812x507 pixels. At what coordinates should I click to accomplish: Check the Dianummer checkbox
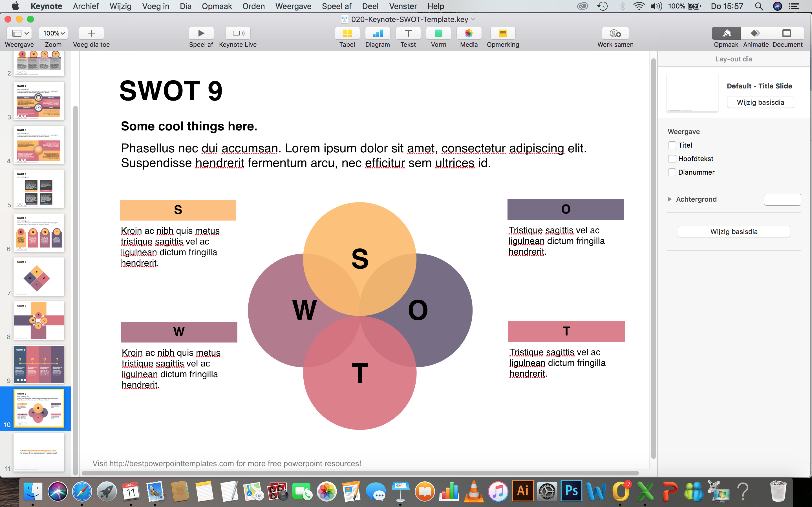[672, 172]
